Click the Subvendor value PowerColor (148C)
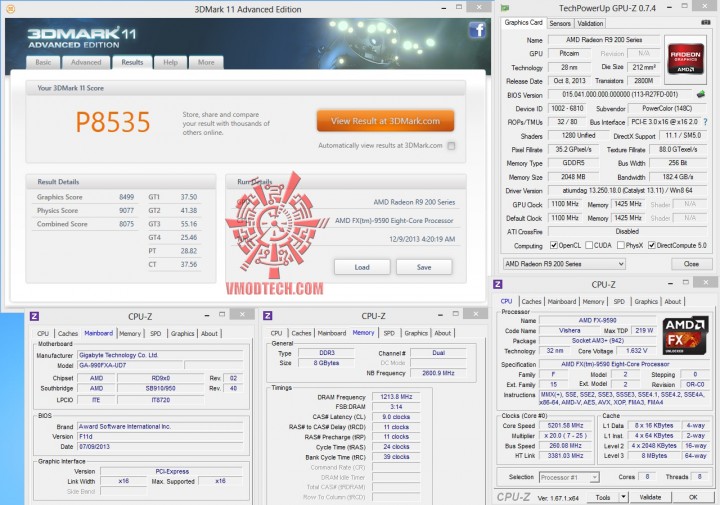 667,109
